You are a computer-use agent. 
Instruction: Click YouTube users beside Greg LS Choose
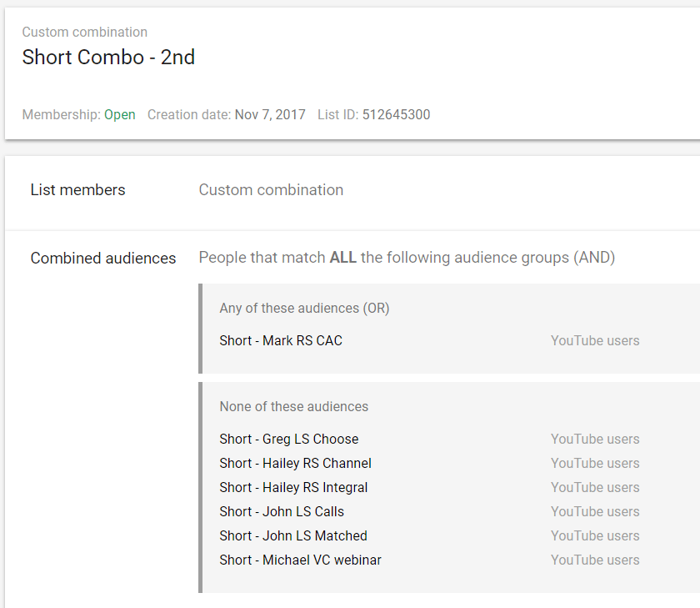(x=595, y=440)
